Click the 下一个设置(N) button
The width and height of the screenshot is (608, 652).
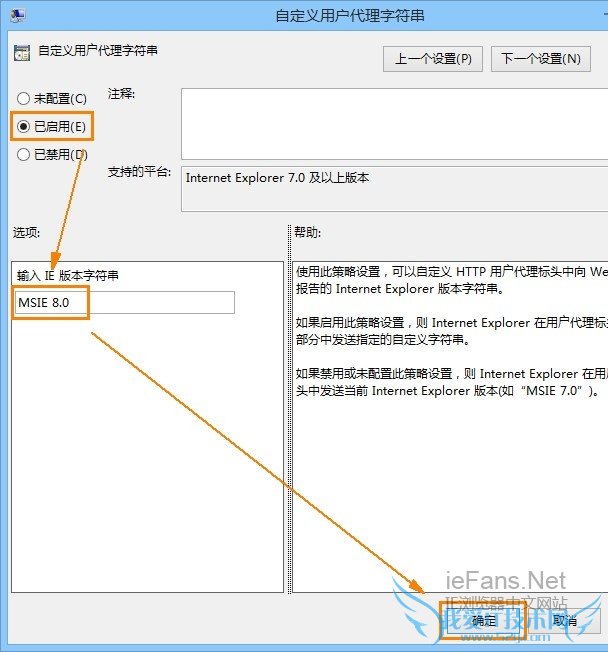pyautogui.click(x=541, y=59)
